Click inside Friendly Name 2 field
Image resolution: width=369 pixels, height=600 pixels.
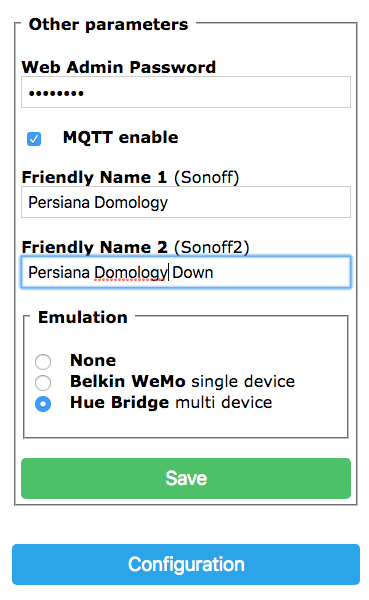(186, 272)
